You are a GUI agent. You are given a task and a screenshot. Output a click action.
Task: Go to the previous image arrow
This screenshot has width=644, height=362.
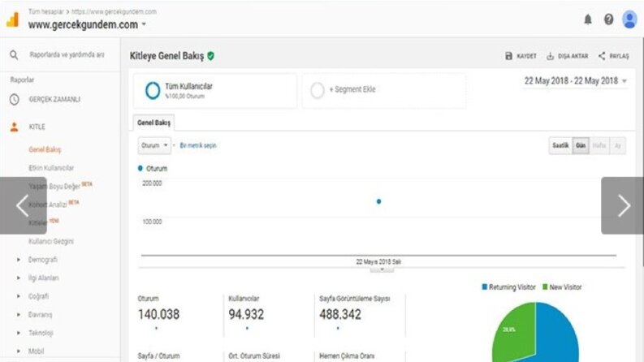coord(23,205)
